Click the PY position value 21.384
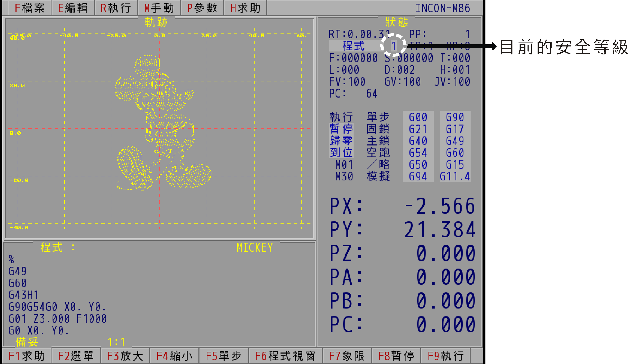Screen dimensions: 628x364 pyautogui.click(x=440, y=230)
